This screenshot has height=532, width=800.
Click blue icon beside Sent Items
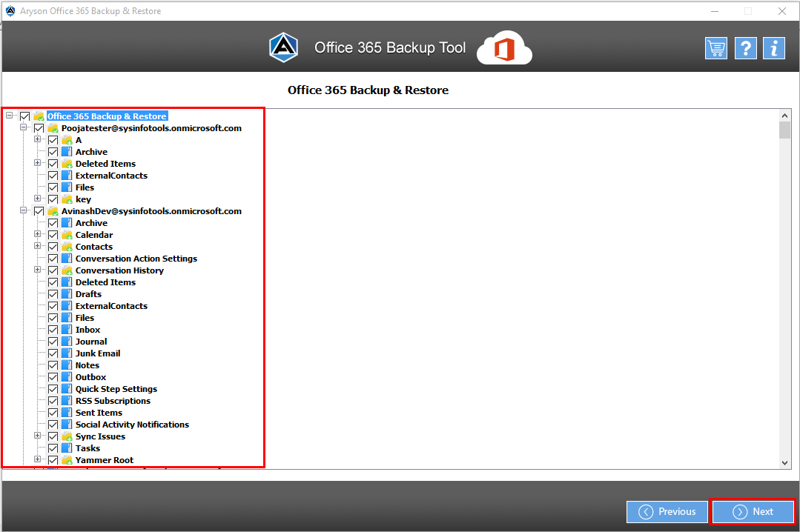click(67, 413)
